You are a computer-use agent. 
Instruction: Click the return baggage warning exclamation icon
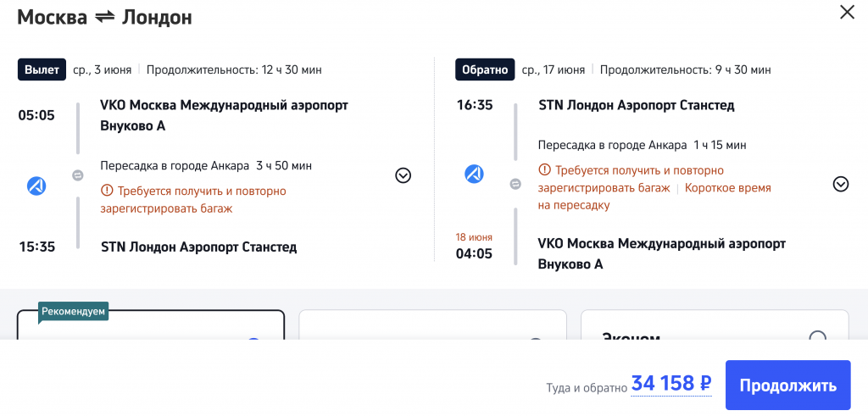[x=545, y=170]
